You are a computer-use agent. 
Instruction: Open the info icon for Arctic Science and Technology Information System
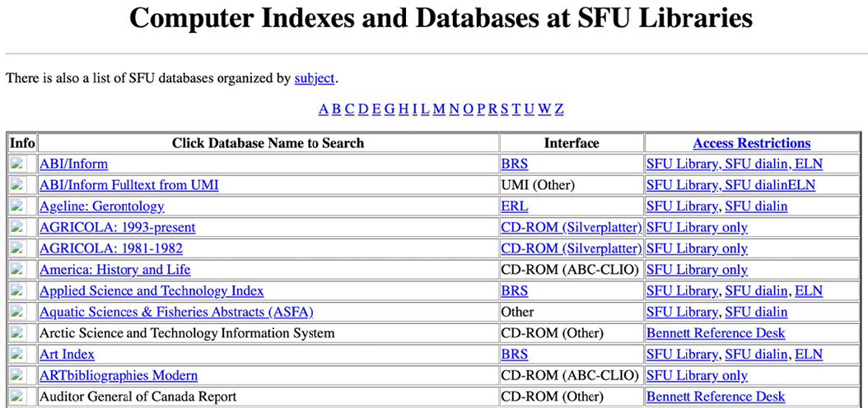pyautogui.click(x=18, y=333)
